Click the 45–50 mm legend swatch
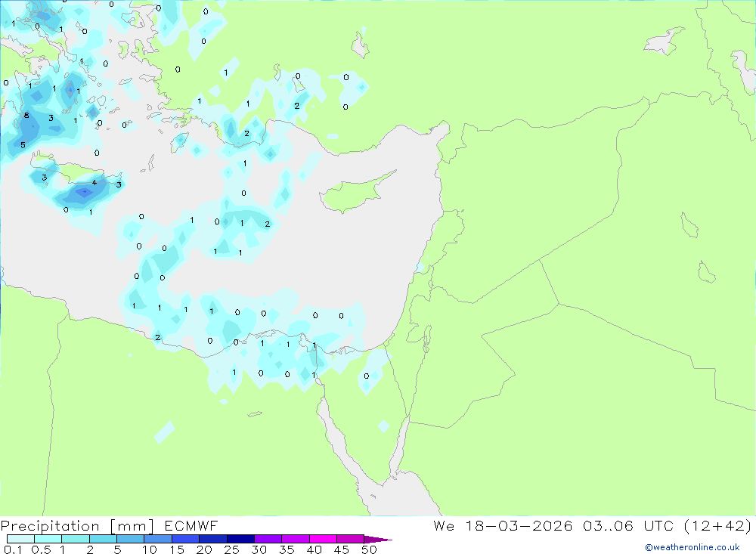 point(350,539)
